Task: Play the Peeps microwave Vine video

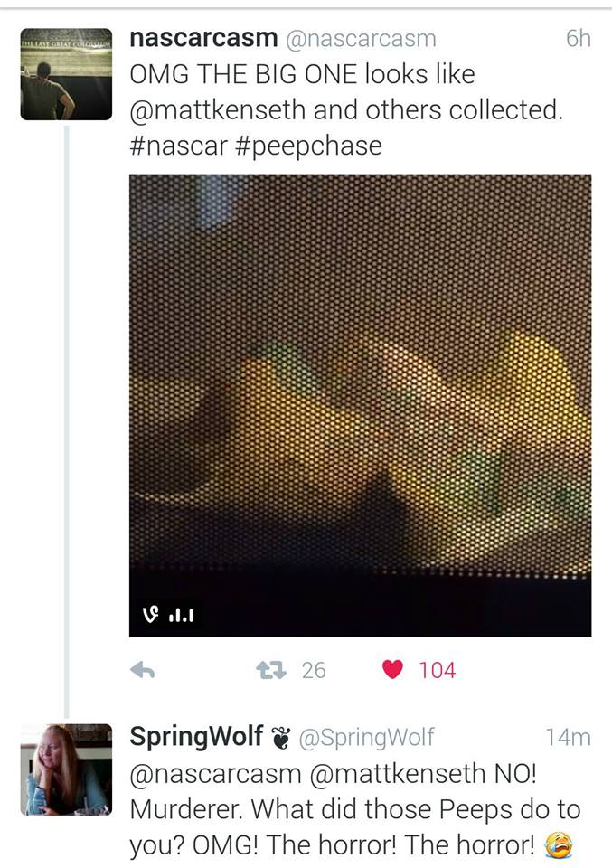Action: pos(360,405)
